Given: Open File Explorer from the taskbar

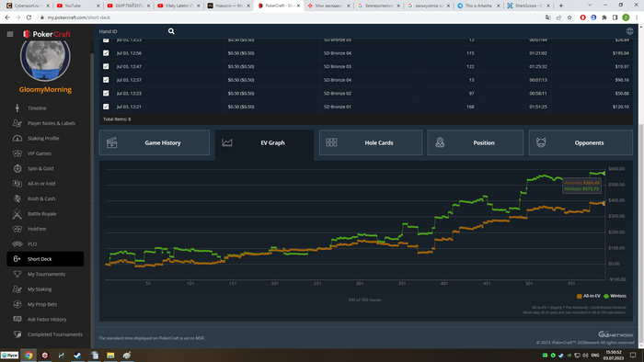Looking at the screenshot, I should tap(110, 356).
